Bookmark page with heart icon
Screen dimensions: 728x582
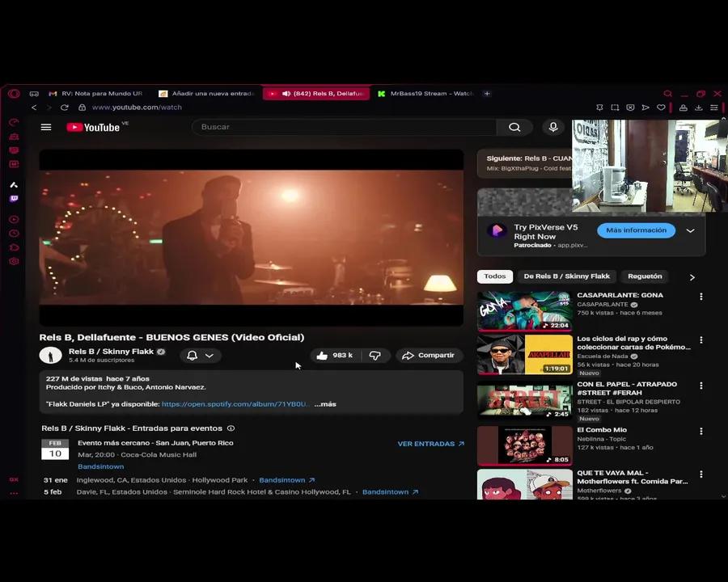[x=661, y=108]
